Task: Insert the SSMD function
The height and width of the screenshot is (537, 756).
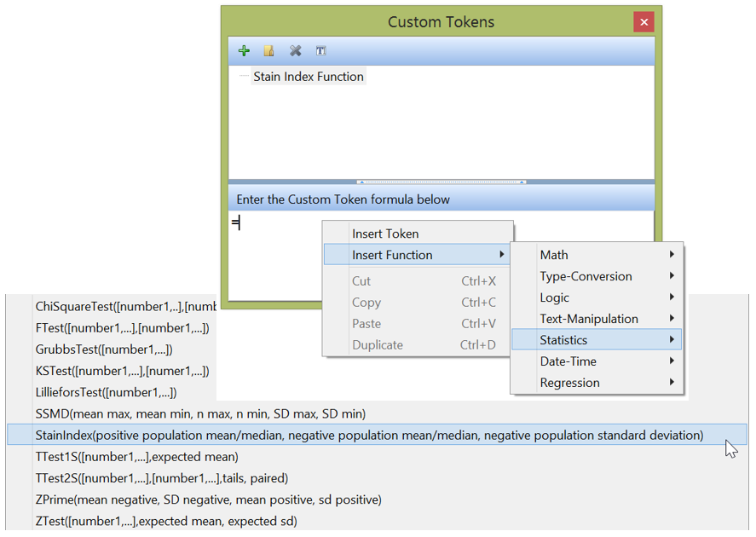Action: pyautogui.click(x=200, y=414)
